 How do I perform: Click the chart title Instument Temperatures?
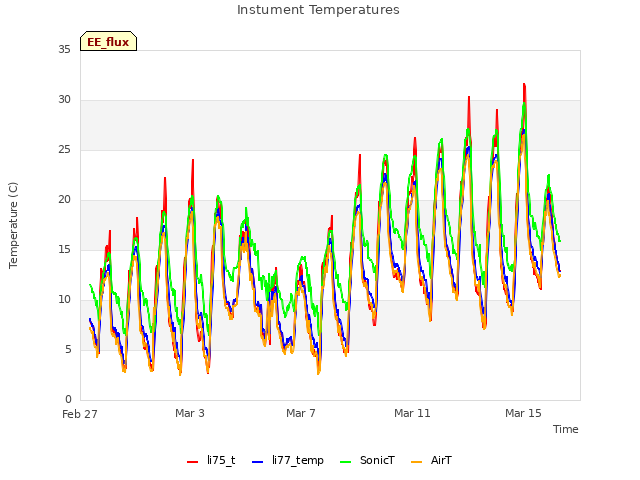[318, 9]
